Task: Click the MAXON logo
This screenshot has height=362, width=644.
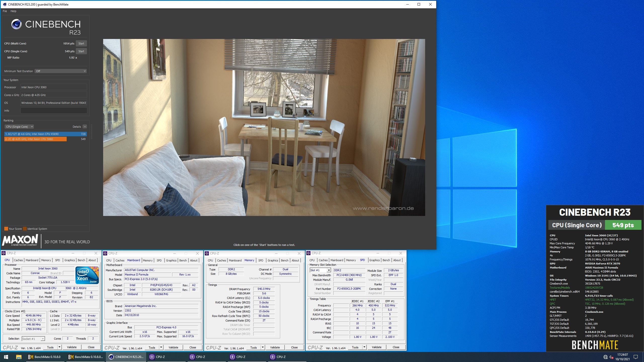Action: click(20, 240)
